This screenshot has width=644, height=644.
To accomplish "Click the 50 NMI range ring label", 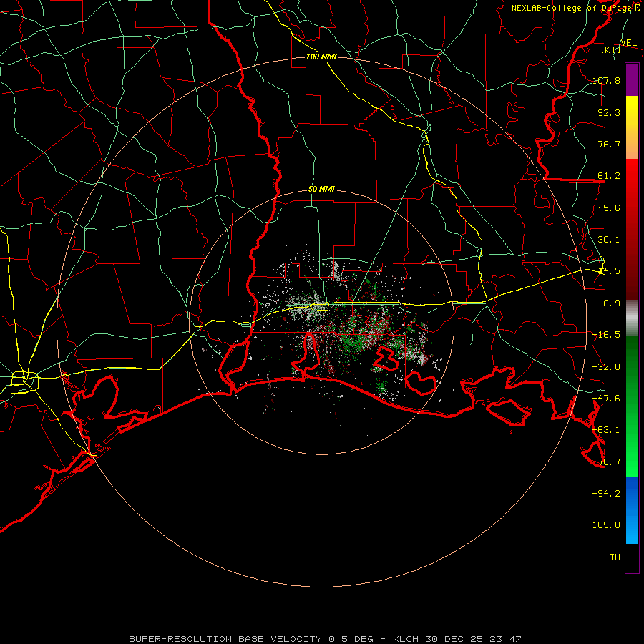I will pyautogui.click(x=321, y=190).
